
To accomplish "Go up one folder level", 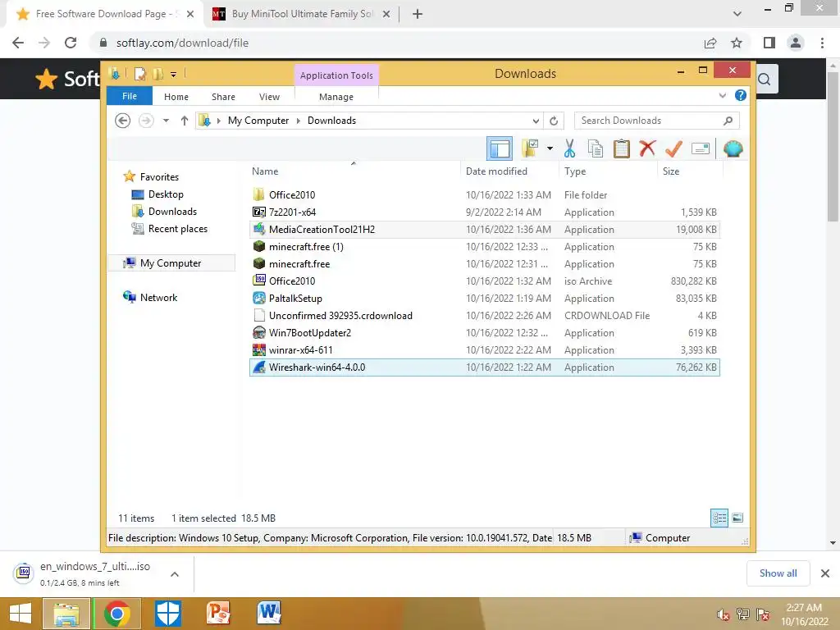I will (185, 121).
